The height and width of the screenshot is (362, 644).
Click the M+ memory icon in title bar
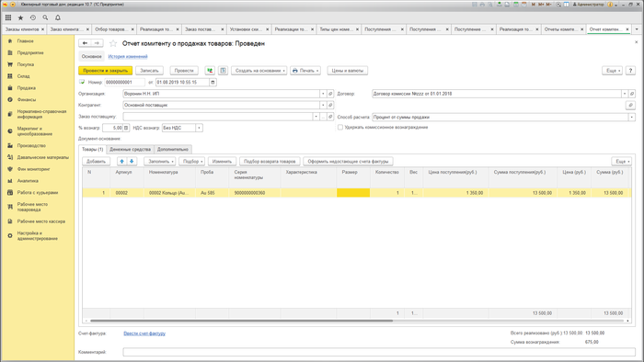541,5
